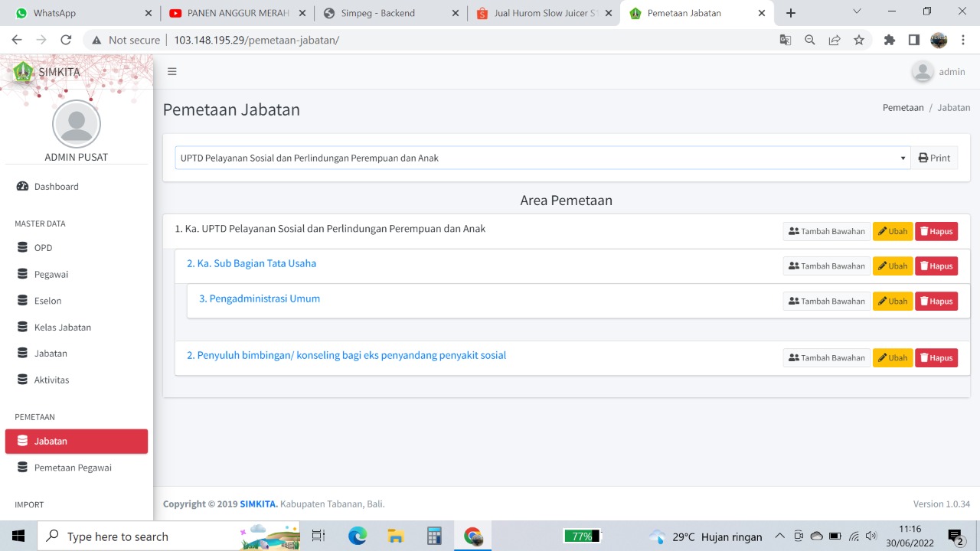Viewport: 980px width, 551px height.
Task: Click the admin avatar in top bar
Action: pyautogui.click(x=923, y=72)
